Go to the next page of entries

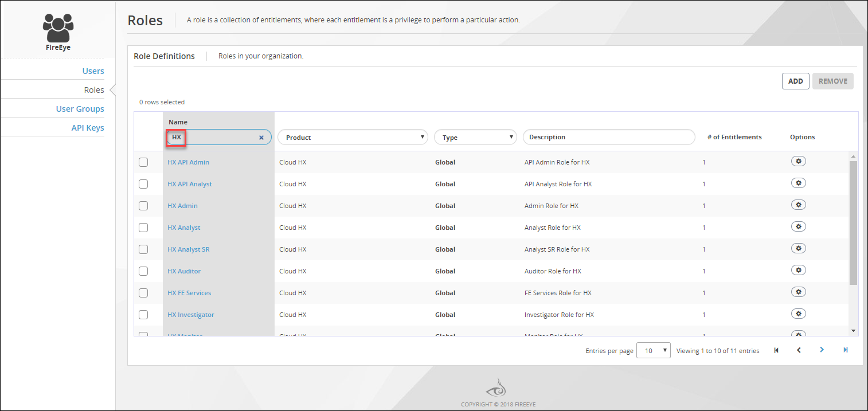(822, 350)
